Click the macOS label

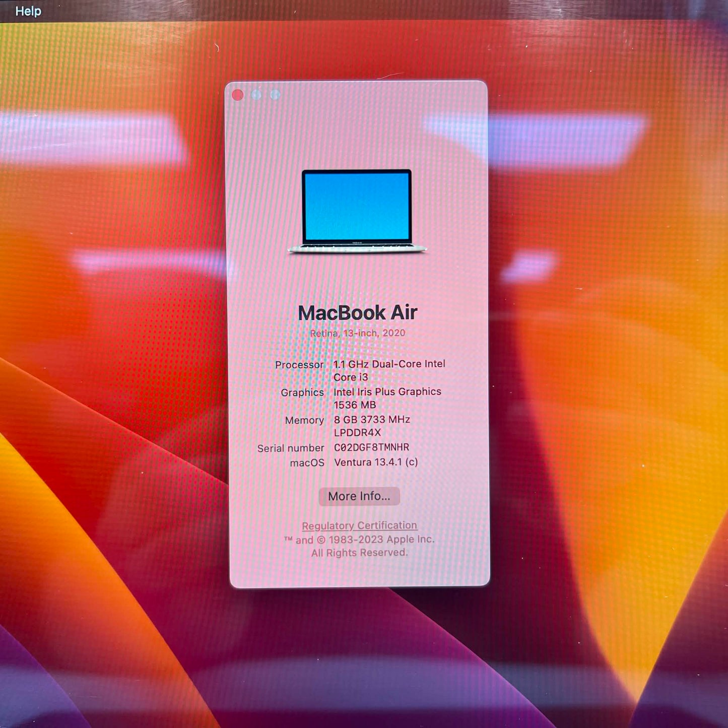(307, 463)
